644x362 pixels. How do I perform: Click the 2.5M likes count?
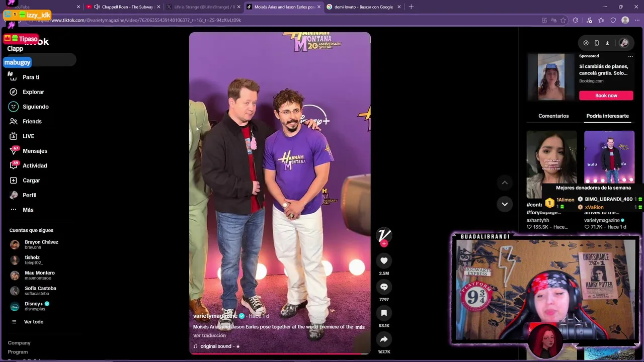(384, 274)
